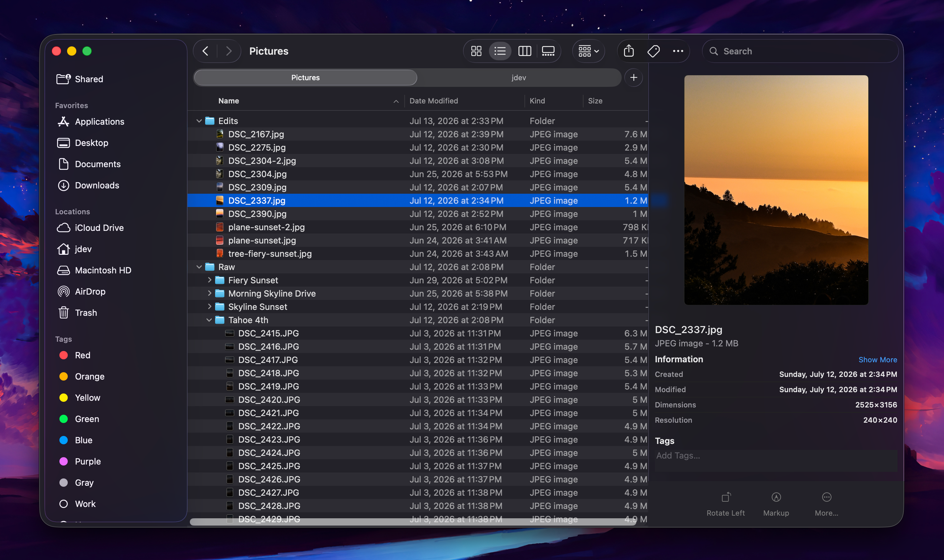Go back using the back arrow

tap(205, 51)
